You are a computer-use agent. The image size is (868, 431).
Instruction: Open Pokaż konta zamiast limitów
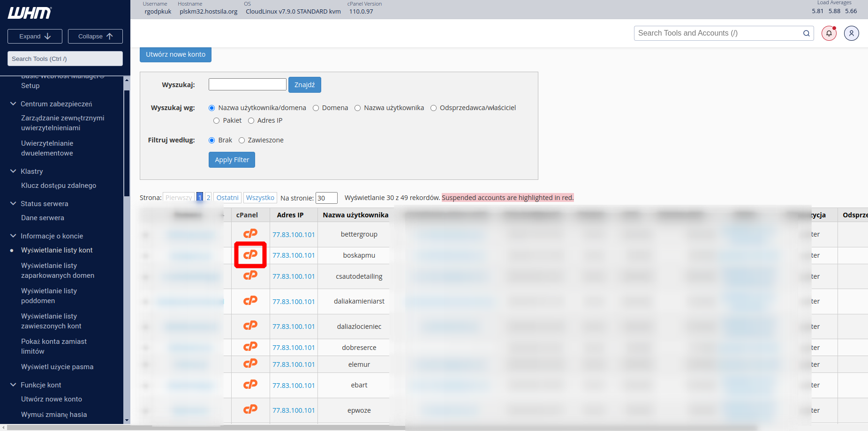coord(54,346)
